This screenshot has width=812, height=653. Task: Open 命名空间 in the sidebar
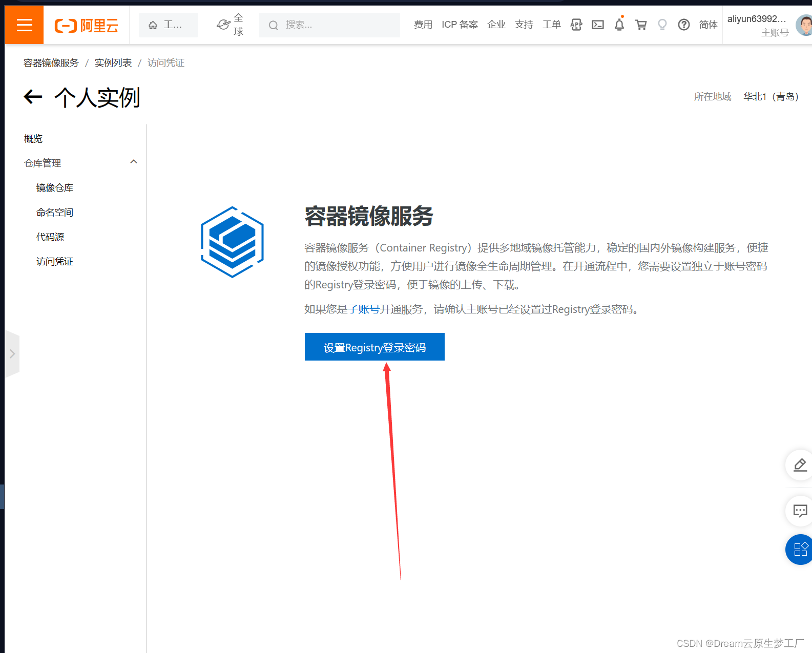(55, 213)
